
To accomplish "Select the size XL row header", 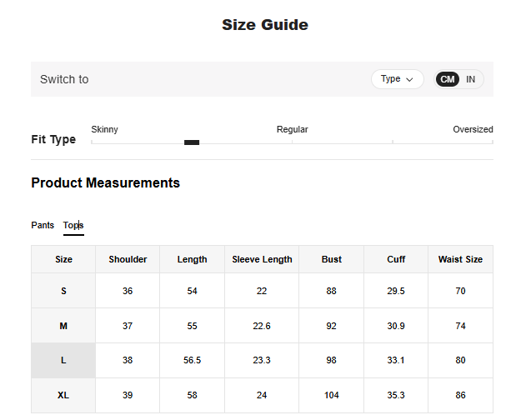I will point(63,395).
